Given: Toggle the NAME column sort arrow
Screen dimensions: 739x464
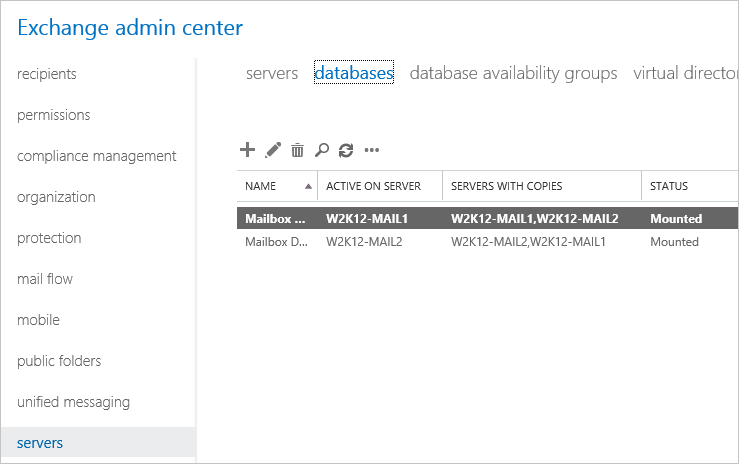Looking at the screenshot, I should (x=308, y=186).
